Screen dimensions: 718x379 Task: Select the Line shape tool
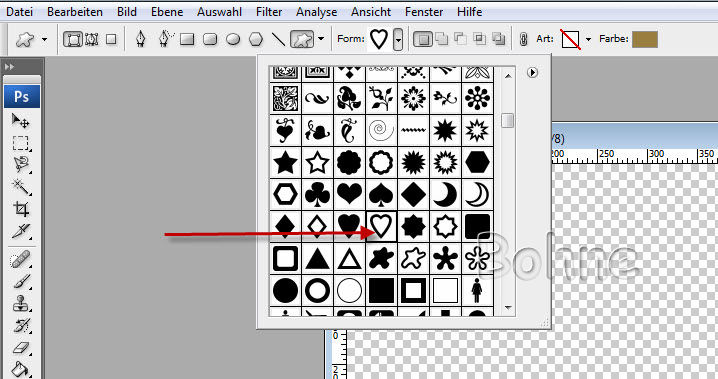point(278,39)
